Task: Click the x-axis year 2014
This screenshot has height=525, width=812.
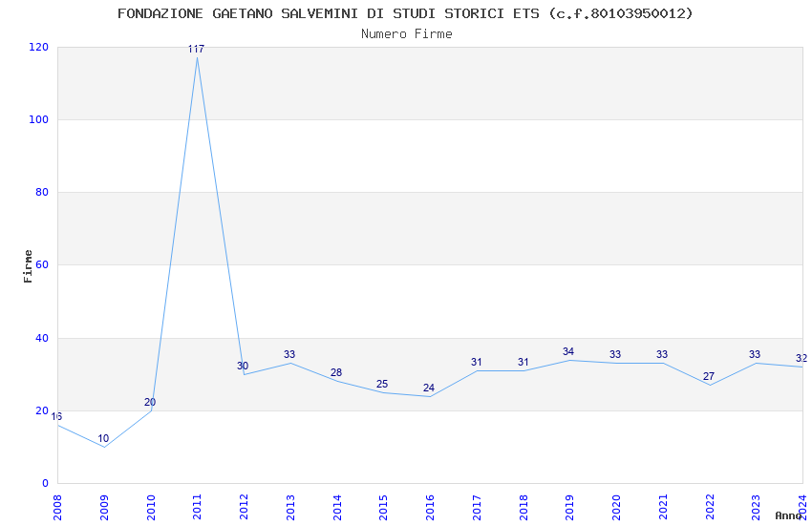Action: pyautogui.click(x=337, y=507)
